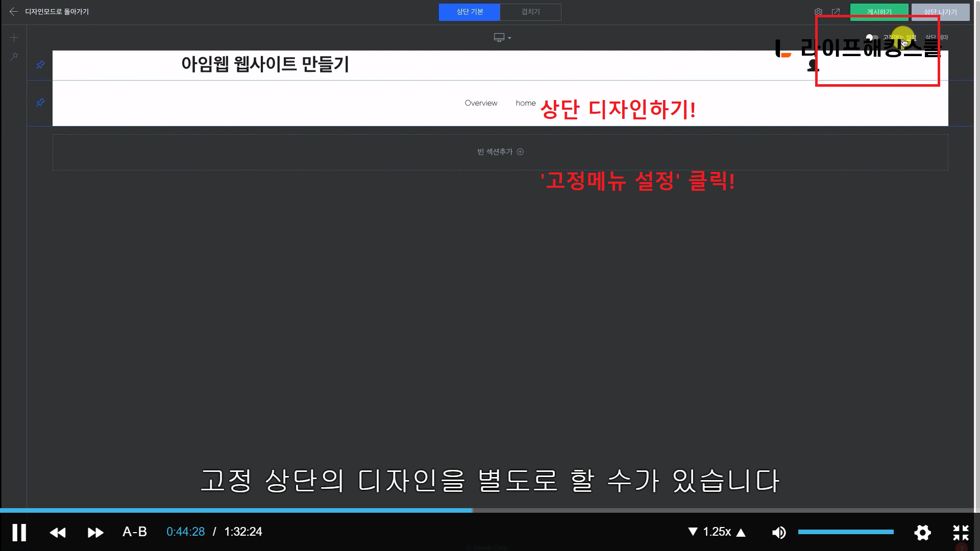
Task: Switch to the 겹치기 tab
Action: pos(530,12)
